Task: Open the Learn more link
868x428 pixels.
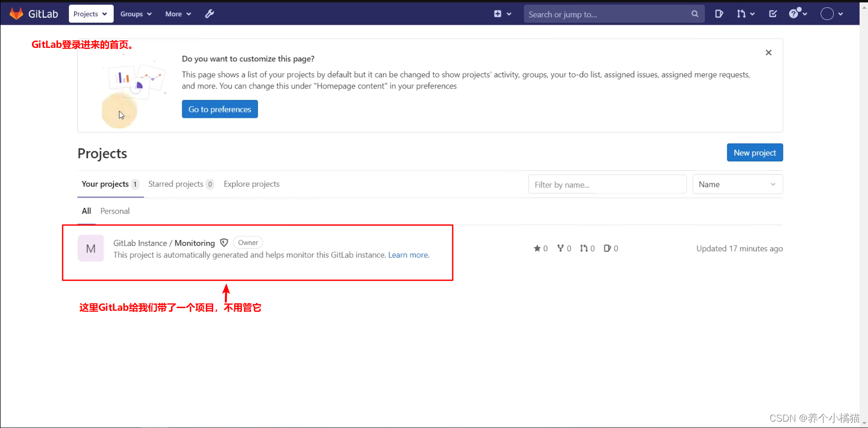Action: 409,255
